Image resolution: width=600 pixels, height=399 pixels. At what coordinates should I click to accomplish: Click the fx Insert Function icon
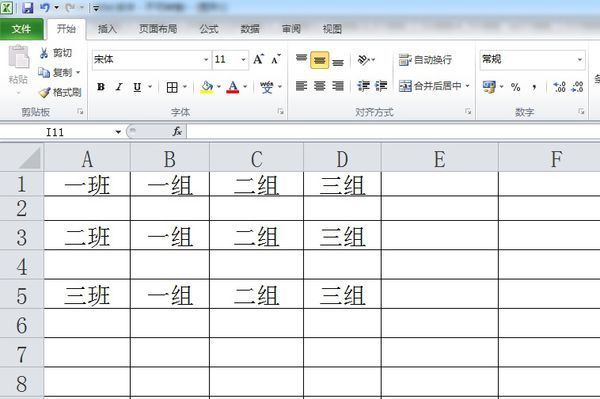177,132
